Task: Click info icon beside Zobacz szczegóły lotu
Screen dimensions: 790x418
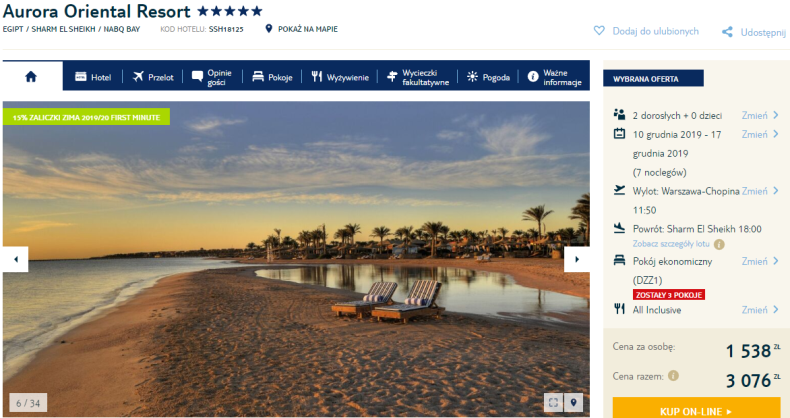Action: tap(719, 244)
